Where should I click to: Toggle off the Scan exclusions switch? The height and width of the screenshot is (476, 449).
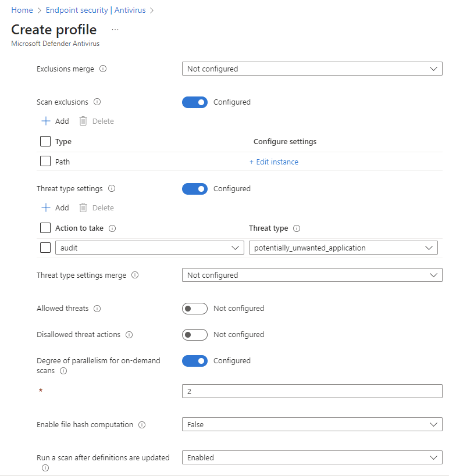coord(195,102)
